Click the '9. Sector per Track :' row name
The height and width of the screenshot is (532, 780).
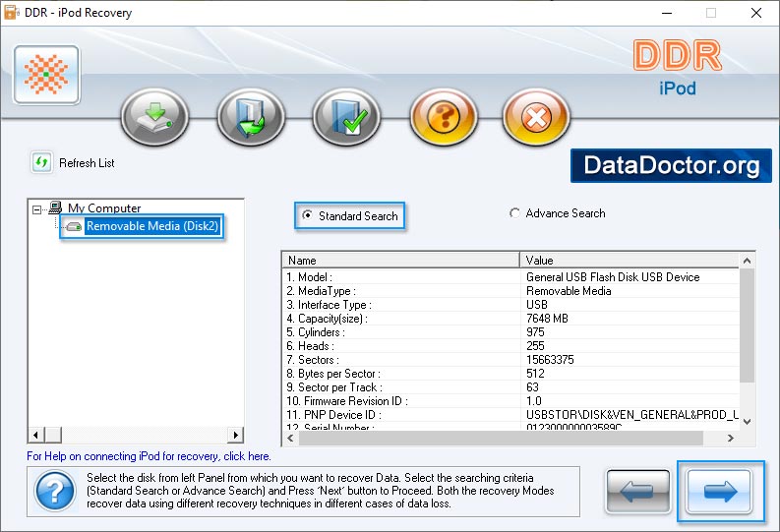point(334,387)
